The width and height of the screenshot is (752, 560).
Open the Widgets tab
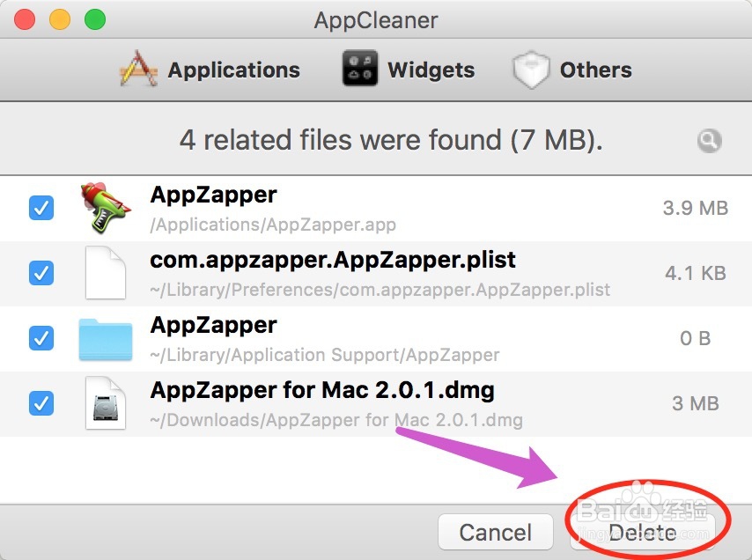click(431, 70)
